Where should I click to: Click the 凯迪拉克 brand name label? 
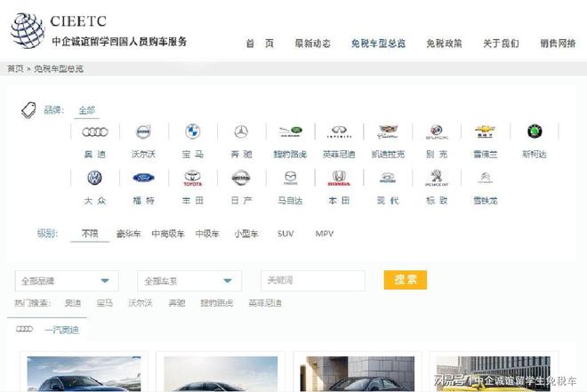388,154
